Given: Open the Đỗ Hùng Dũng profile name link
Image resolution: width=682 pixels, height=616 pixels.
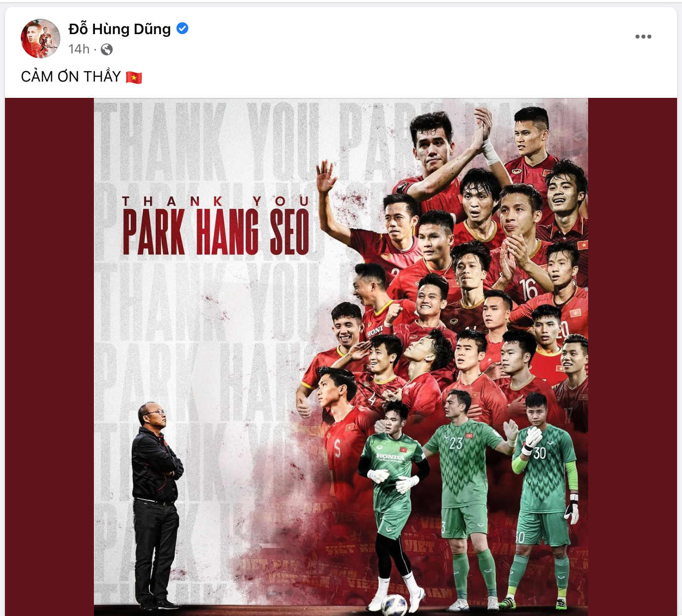Looking at the screenshot, I should [x=120, y=29].
